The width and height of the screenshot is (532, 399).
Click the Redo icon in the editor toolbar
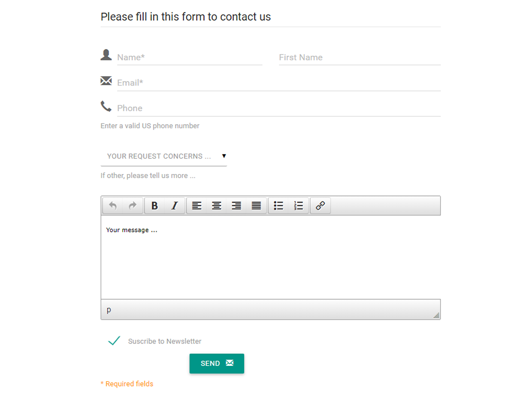click(133, 206)
